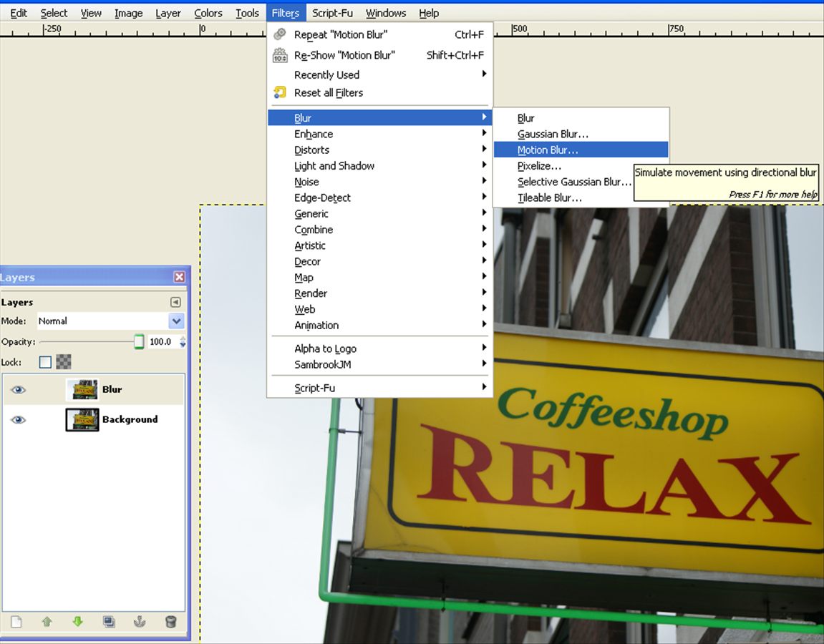Toggle visibility of the Background layer
Viewport: 824px width, 644px height.
(x=19, y=419)
